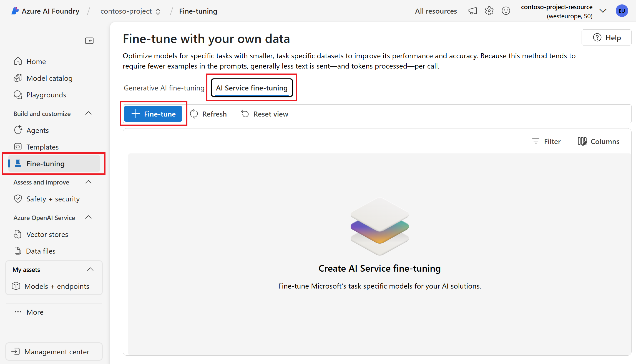Screen dimensions: 636x364
Task: Open Model catalog from sidebar
Action: point(49,78)
